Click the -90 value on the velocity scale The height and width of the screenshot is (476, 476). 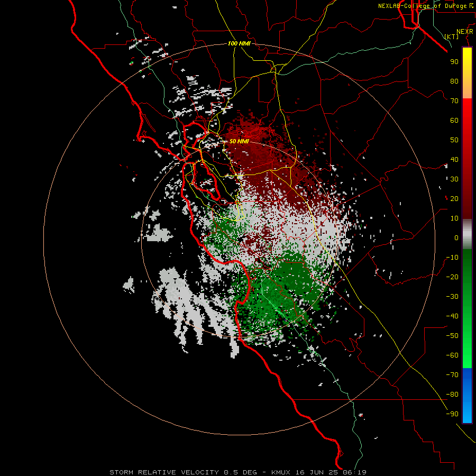click(x=452, y=414)
